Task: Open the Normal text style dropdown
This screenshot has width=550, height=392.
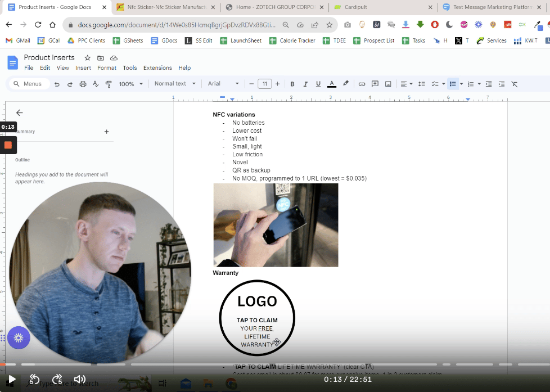Action: coord(175,84)
